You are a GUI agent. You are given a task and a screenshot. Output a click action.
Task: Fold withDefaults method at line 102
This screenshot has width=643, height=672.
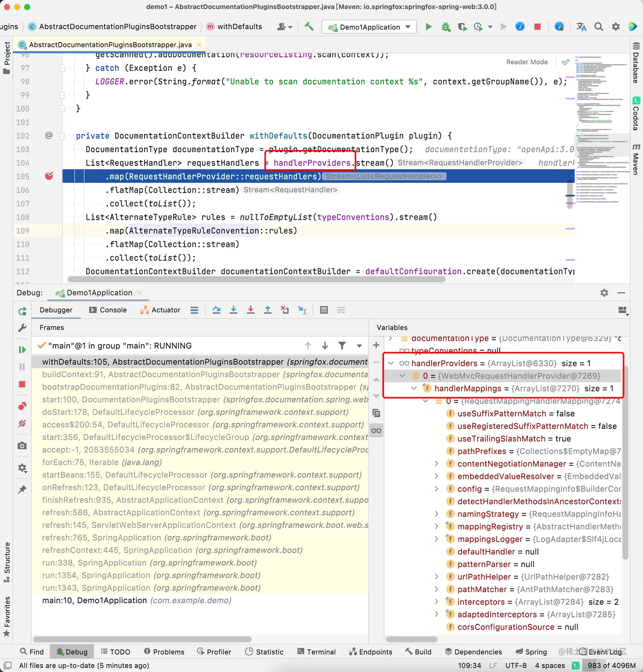[x=62, y=136]
